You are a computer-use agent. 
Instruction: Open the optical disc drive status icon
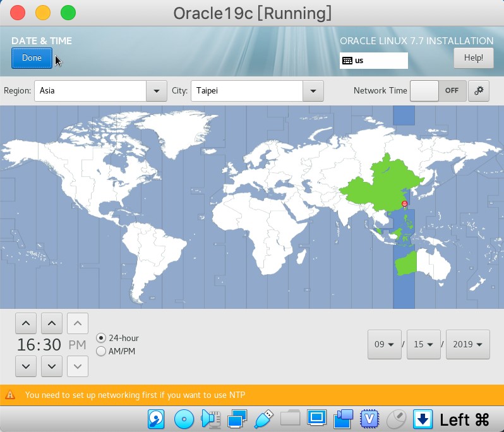coord(184,419)
